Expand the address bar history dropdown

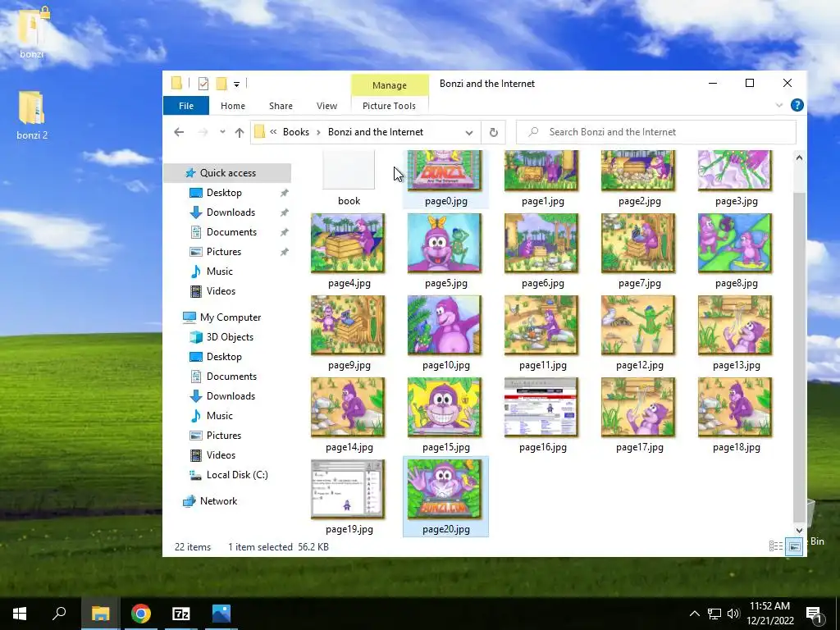pos(468,132)
